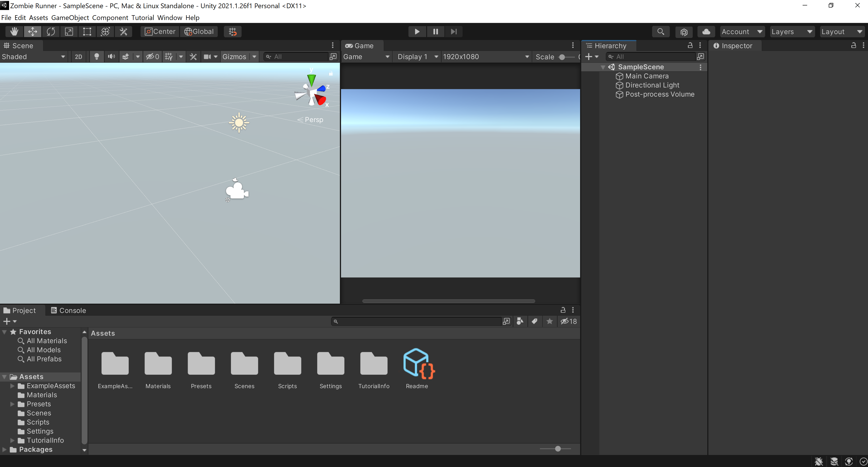Select the Scale tool
This screenshot has width=868, height=467.
point(69,32)
